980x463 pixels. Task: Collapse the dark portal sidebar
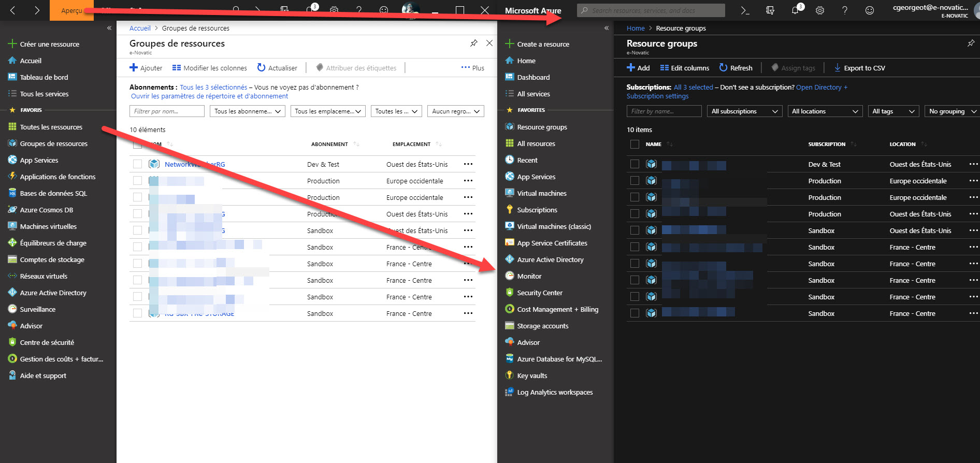[607, 28]
